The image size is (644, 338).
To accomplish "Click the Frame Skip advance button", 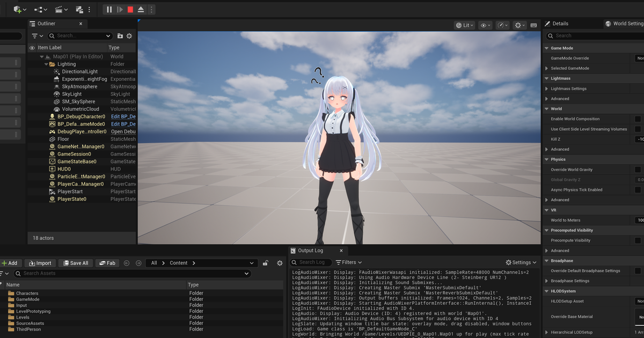I will click(x=120, y=9).
